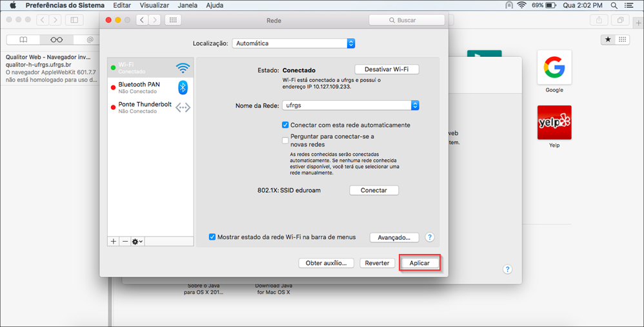Open the Ajuda menu
The image size is (644, 327).
[215, 5]
